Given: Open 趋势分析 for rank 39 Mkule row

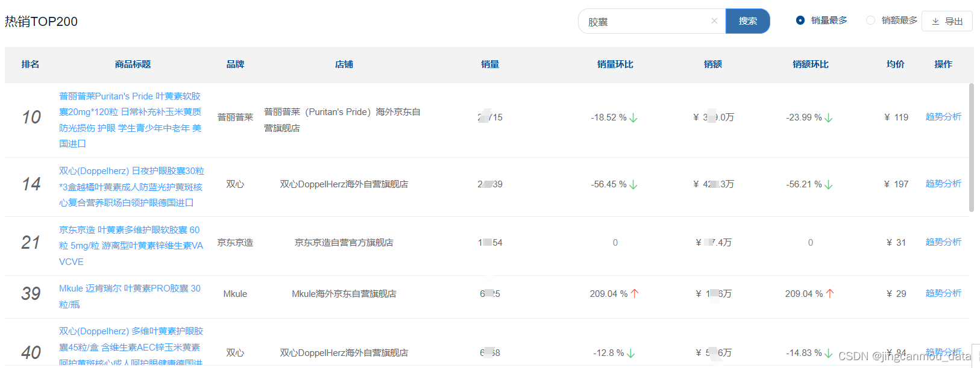Looking at the screenshot, I should click(943, 293).
